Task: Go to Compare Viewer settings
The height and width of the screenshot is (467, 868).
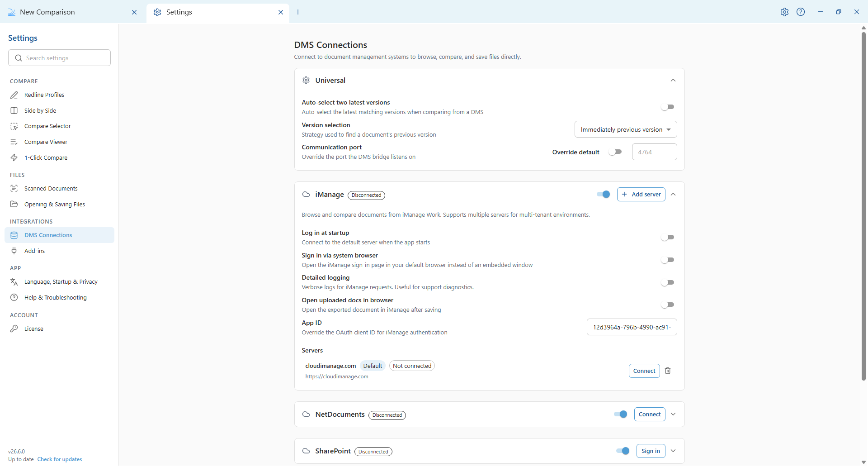Action: pos(59,142)
